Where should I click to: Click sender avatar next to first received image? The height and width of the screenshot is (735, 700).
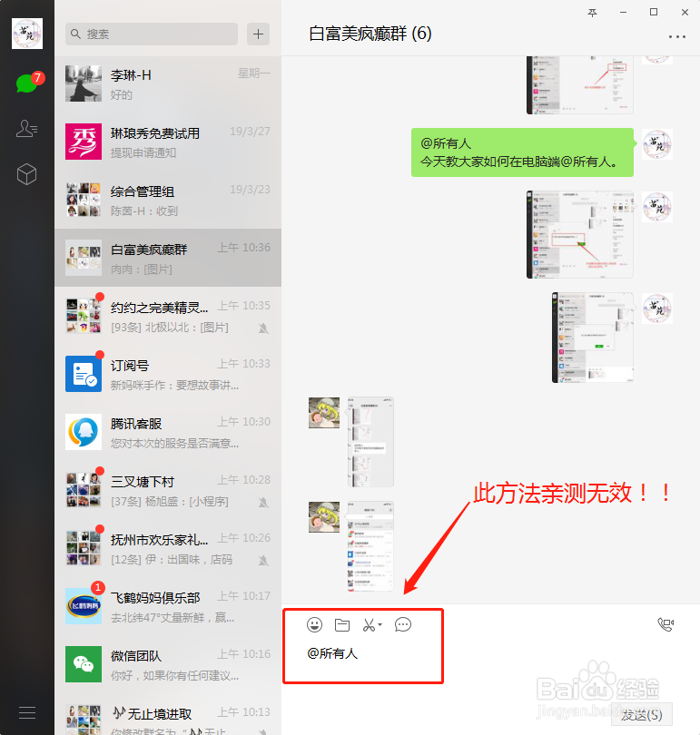click(324, 413)
